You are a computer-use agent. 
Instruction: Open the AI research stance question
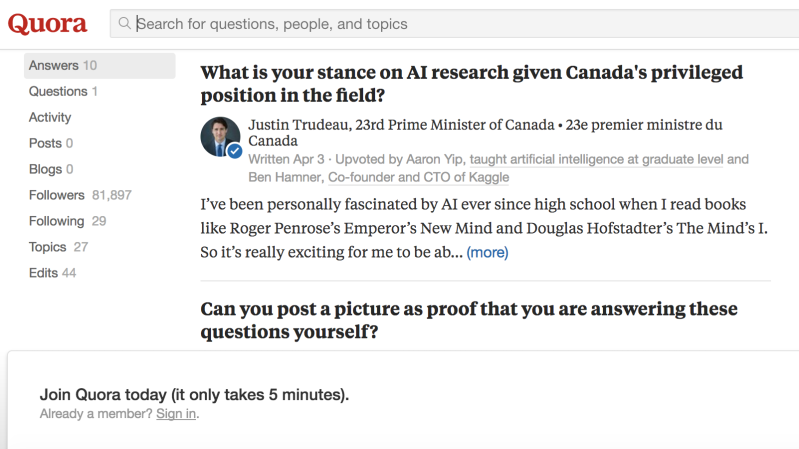click(471, 84)
